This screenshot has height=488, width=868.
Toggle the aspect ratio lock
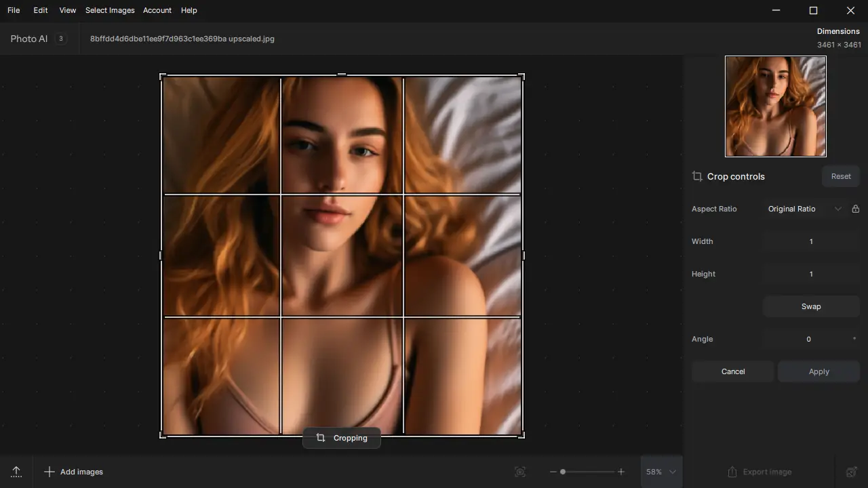click(855, 209)
